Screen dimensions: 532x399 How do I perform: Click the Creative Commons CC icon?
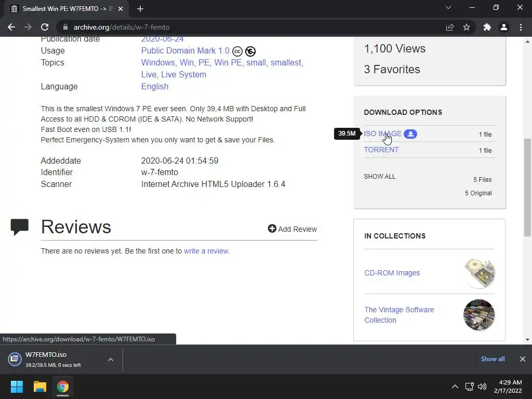(x=237, y=51)
